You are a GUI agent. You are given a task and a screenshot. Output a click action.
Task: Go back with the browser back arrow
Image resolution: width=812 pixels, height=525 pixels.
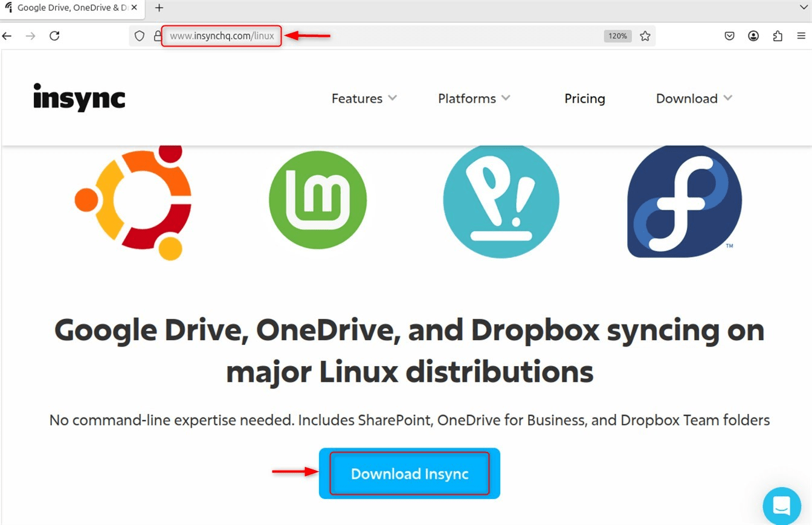tap(7, 36)
